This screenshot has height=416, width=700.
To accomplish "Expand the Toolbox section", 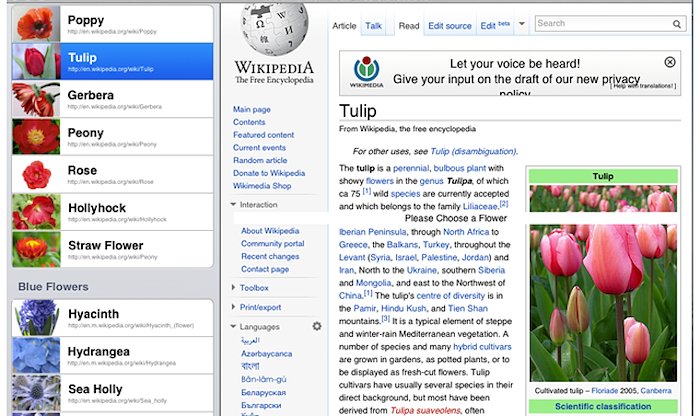I will [233, 287].
